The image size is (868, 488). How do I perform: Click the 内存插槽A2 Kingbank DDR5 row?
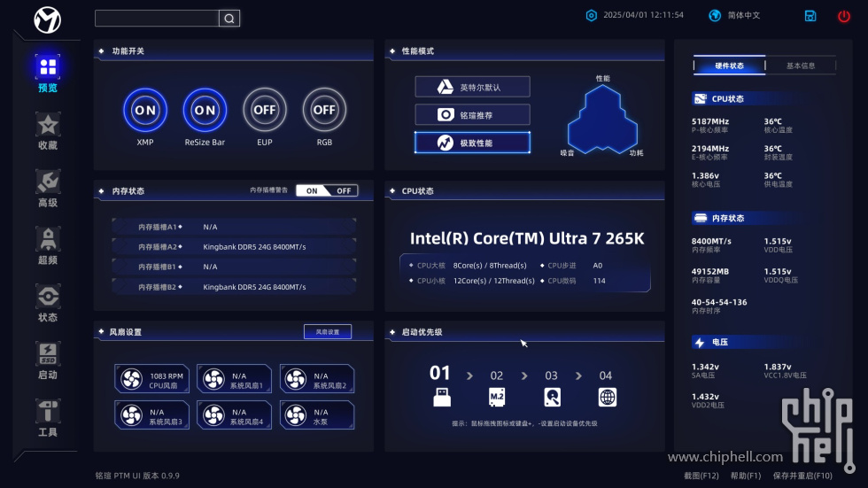click(x=234, y=247)
